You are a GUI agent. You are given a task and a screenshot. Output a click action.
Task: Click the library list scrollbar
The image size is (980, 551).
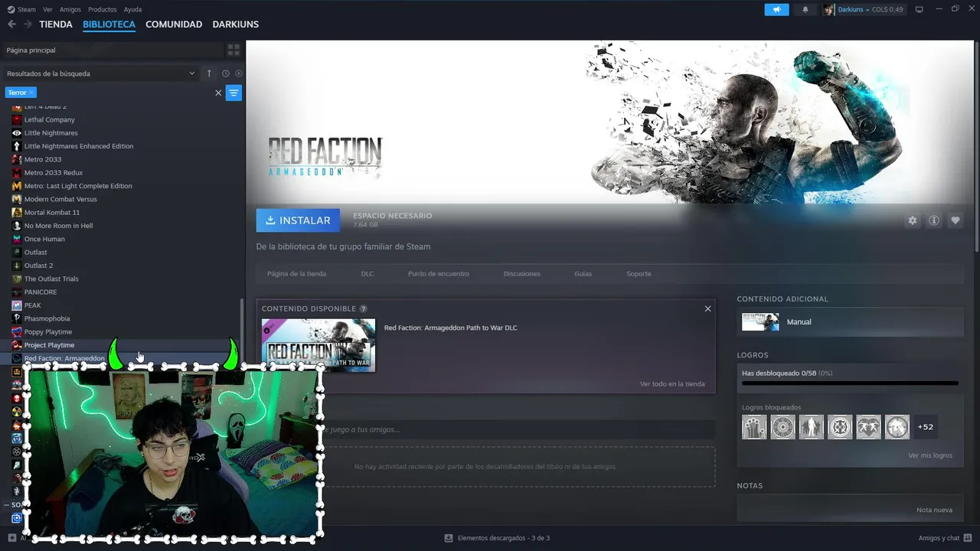(242, 331)
